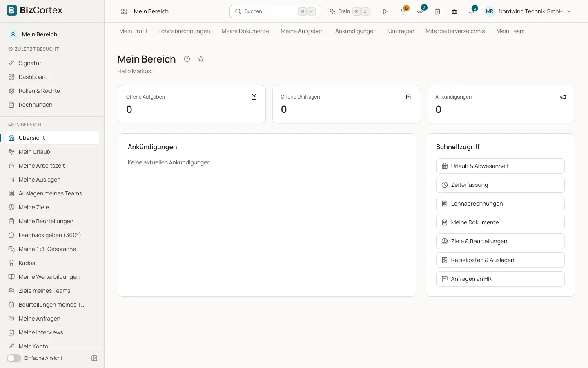
Task: Open the Umfragen tab
Action: click(x=401, y=31)
